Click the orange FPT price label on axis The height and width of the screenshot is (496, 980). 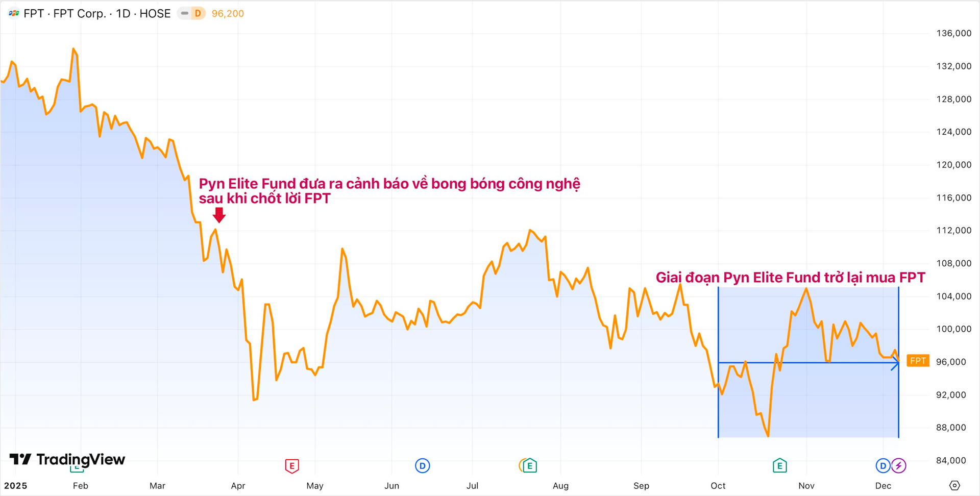(917, 361)
